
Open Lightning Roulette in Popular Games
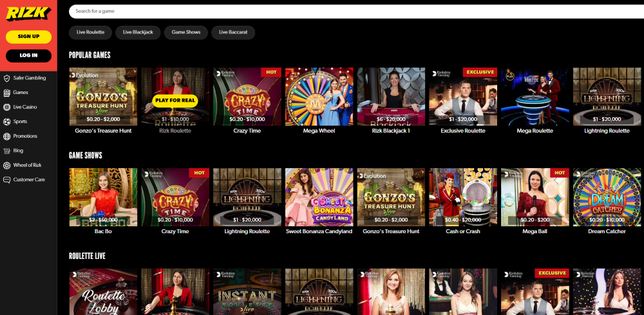pos(607,97)
